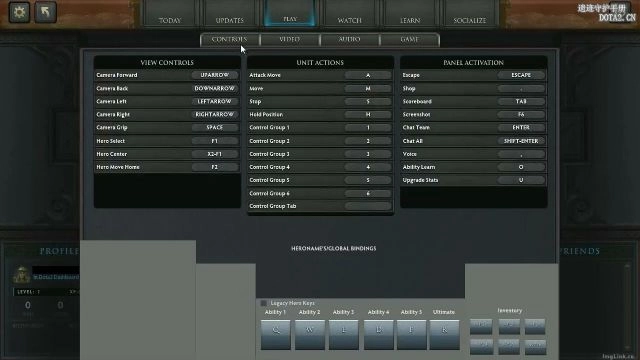Rebind Attack Move A key

click(x=368, y=75)
